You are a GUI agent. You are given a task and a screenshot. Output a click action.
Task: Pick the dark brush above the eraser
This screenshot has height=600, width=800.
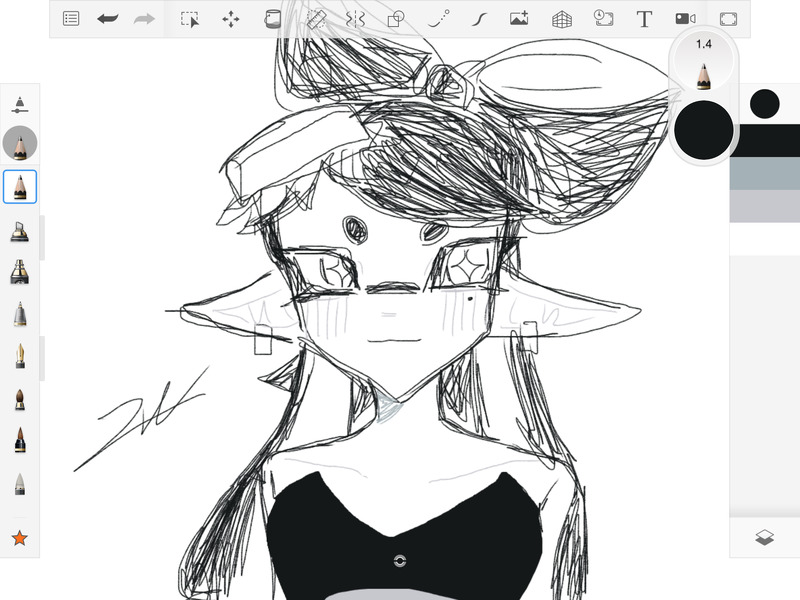pyautogui.click(x=20, y=440)
